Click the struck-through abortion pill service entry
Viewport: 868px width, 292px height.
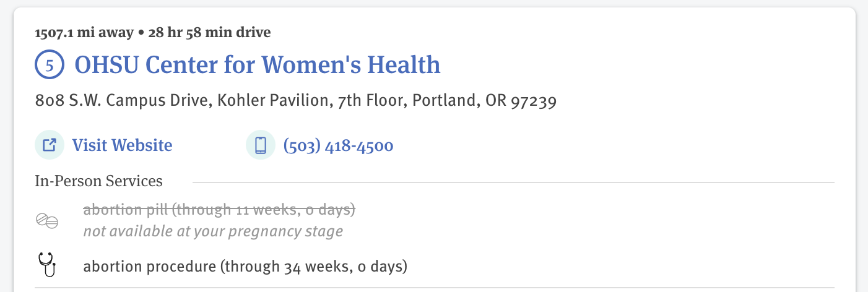[x=219, y=210]
